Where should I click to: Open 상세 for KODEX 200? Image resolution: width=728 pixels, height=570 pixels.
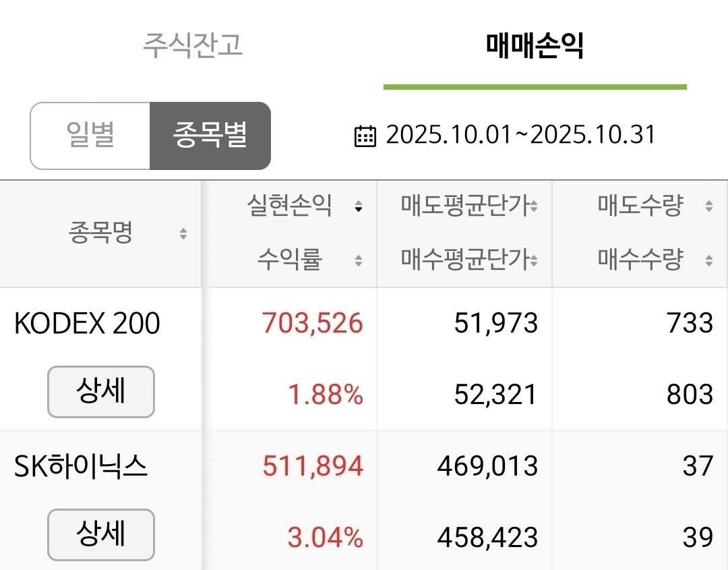click(100, 392)
